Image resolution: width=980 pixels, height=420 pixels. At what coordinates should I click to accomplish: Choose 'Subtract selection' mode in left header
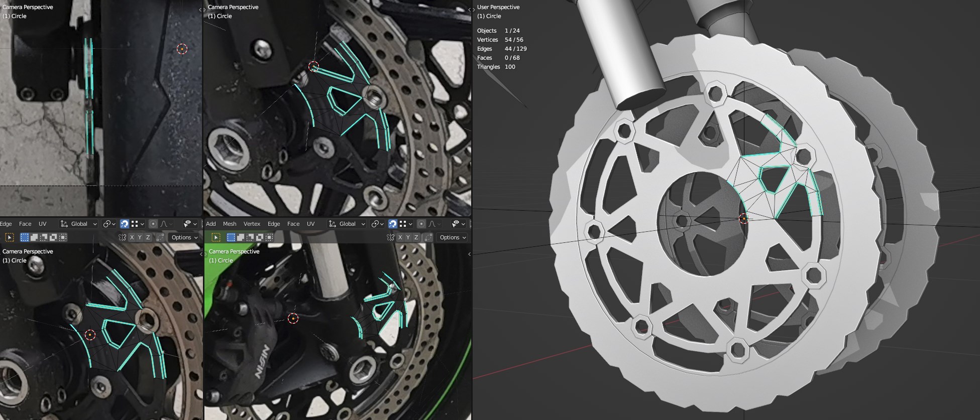click(x=44, y=237)
